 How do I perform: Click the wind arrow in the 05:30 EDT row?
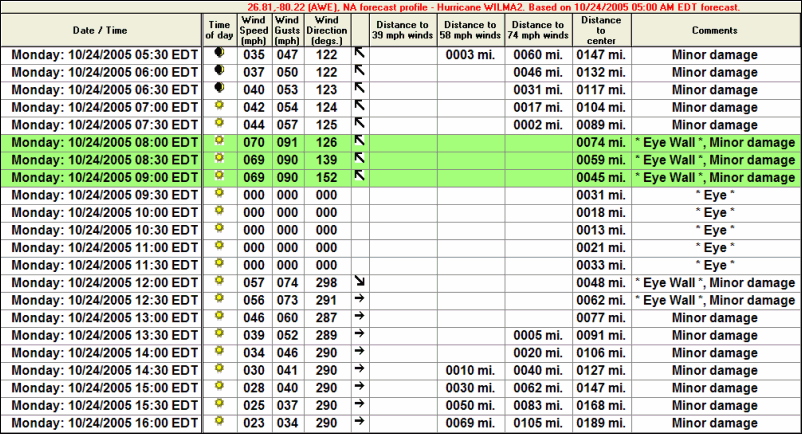(360, 55)
